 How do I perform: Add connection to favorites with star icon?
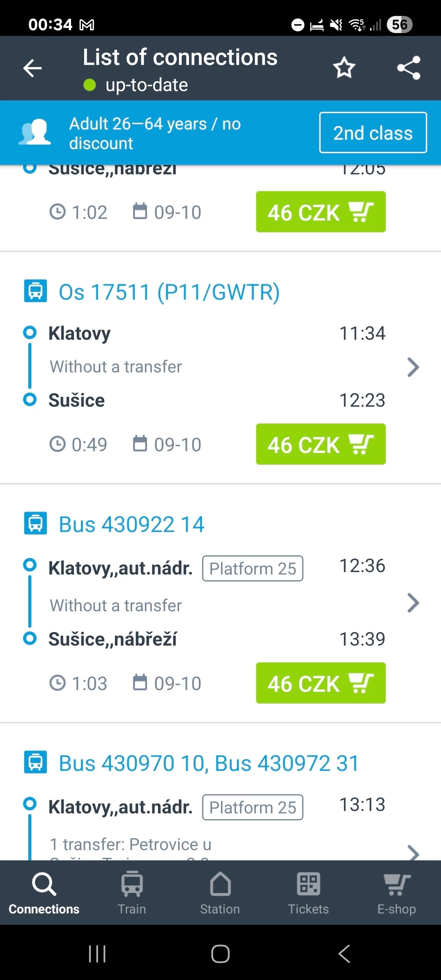[344, 68]
